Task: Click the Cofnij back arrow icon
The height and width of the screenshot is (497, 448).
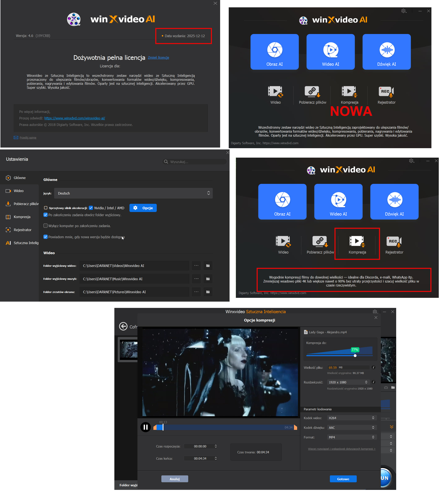Action: pos(123,326)
